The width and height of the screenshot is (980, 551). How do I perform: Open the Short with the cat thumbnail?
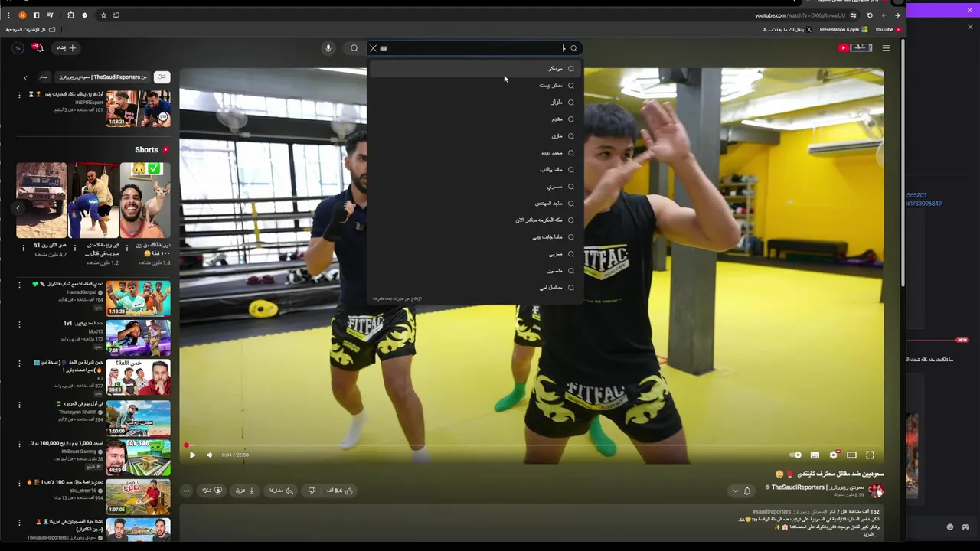click(x=145, y=201)
